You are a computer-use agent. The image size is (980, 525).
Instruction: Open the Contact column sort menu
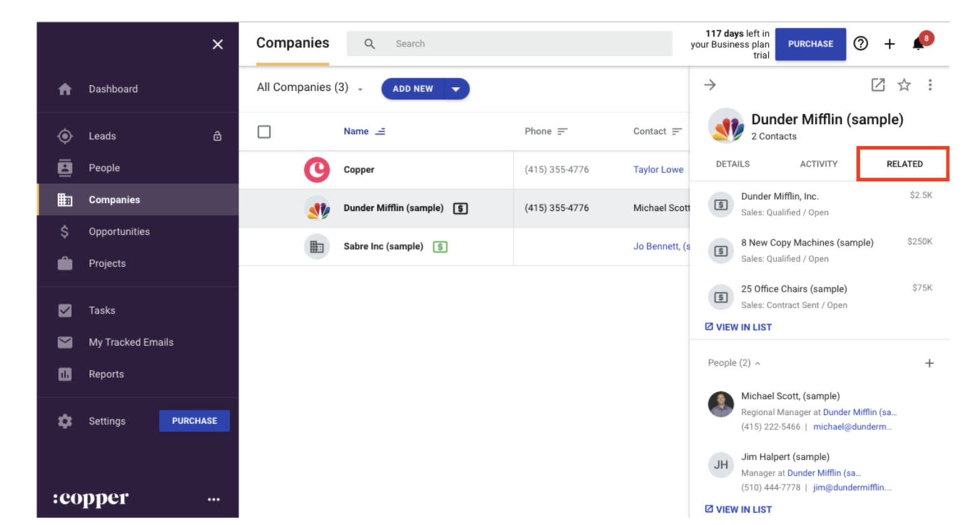tap(677, 131)
